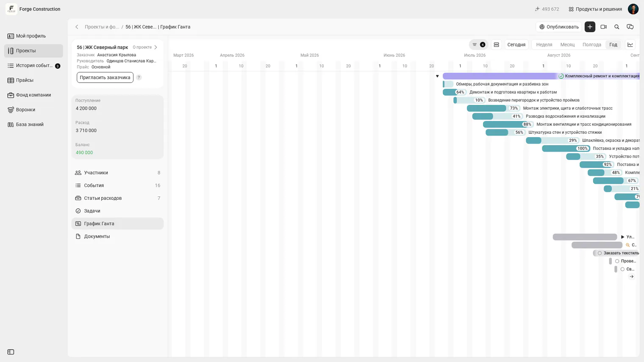Screen dimensions: 644x362
Task: Click the magnifier status icon on the grey bar row
Action: point(628,245)
